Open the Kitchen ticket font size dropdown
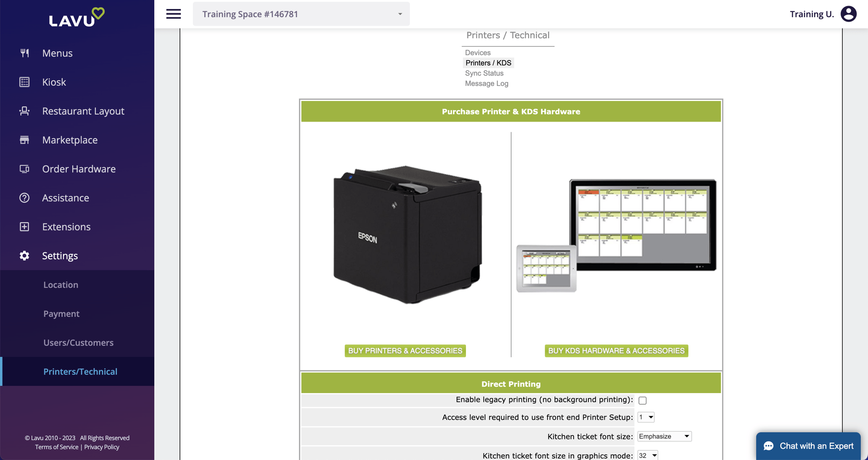 (664, 436)
